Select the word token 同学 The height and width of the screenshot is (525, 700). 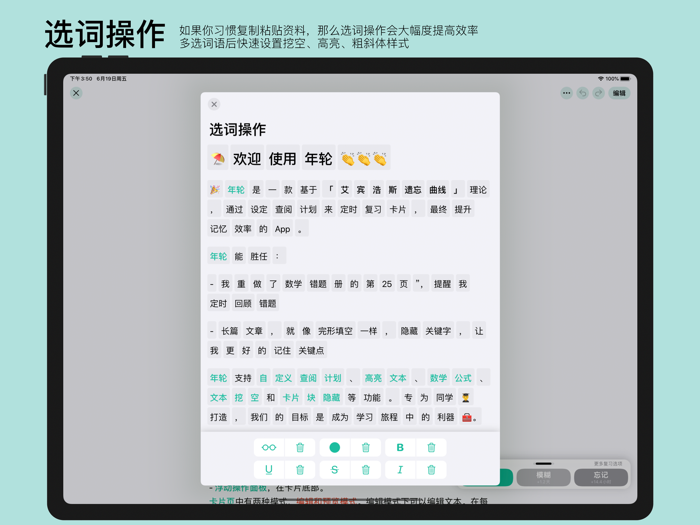(445, 397)
